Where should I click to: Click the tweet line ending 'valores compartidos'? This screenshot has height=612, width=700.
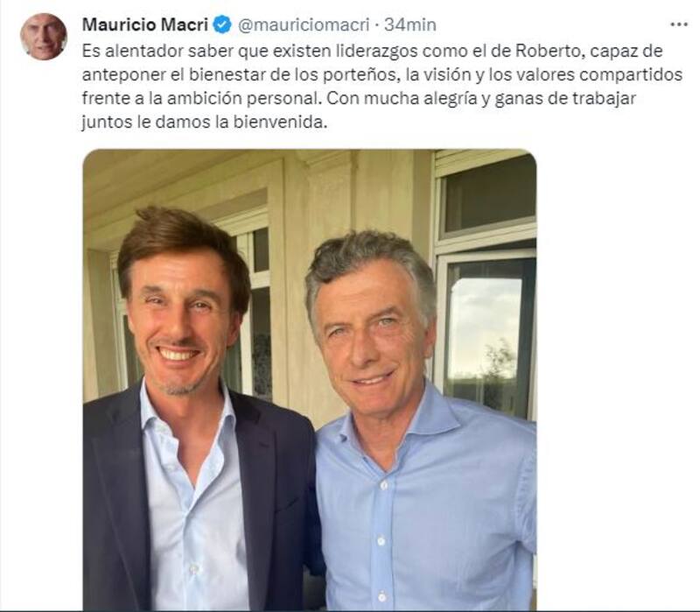pyautogui.click(x=381, y=74)
